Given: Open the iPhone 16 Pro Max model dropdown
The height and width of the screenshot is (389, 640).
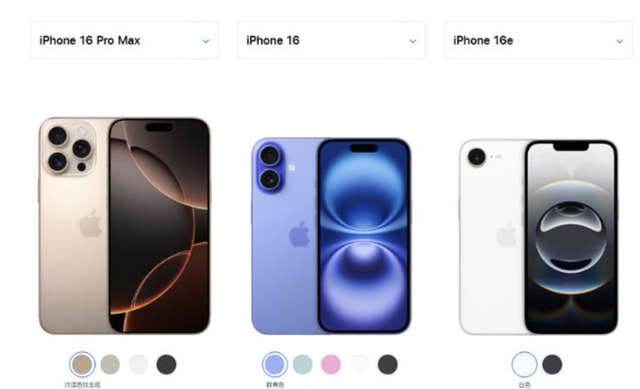Looking at the screenshot, I should click(x=124, y=40).
